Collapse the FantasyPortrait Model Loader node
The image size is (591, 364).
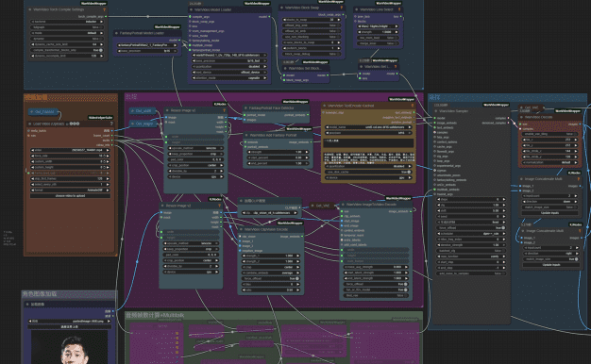tap(116, 33)
